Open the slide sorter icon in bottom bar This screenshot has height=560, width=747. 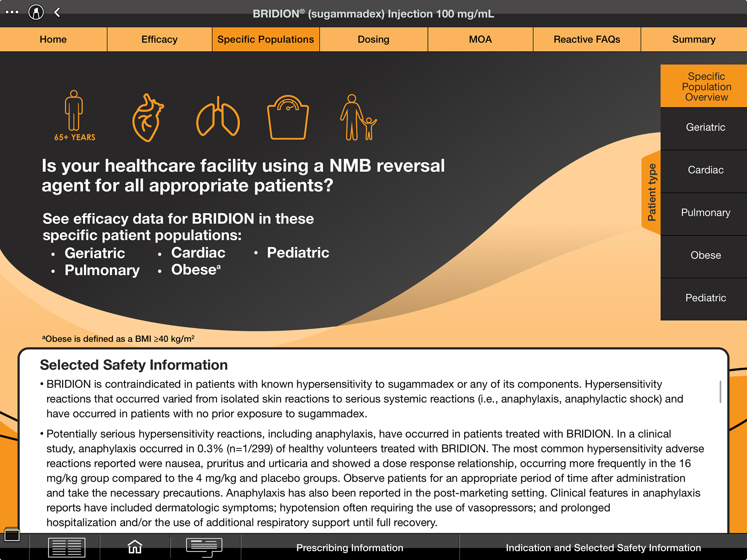(x=67, y=548)
